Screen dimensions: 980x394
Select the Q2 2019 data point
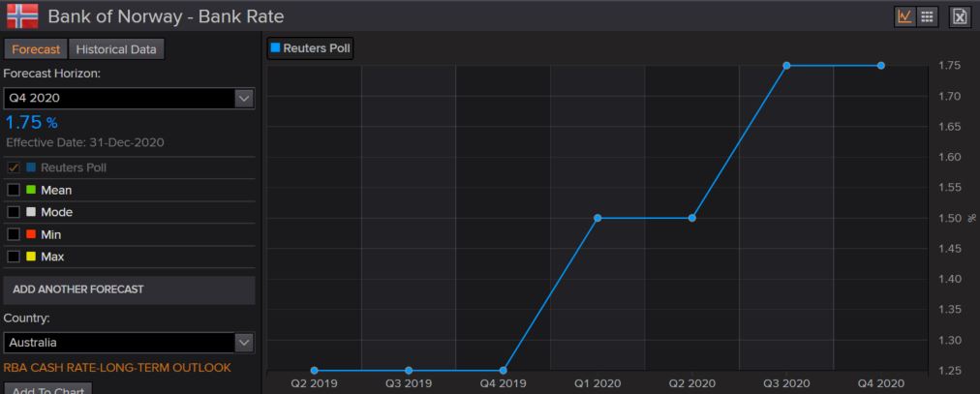tap(315, 370)
